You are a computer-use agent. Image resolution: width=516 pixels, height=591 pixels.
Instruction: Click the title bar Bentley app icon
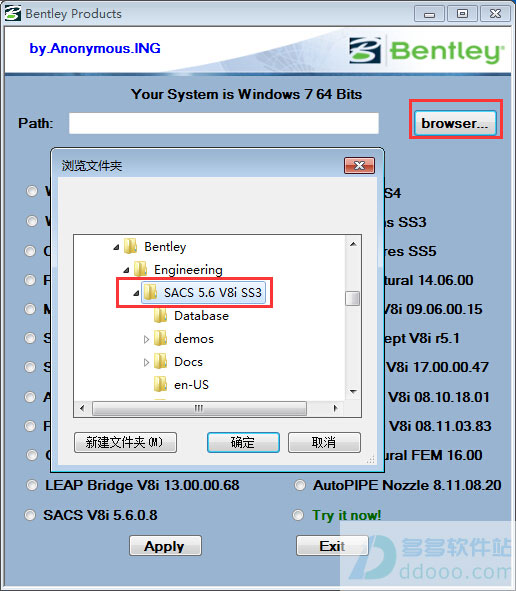(12, 13)
